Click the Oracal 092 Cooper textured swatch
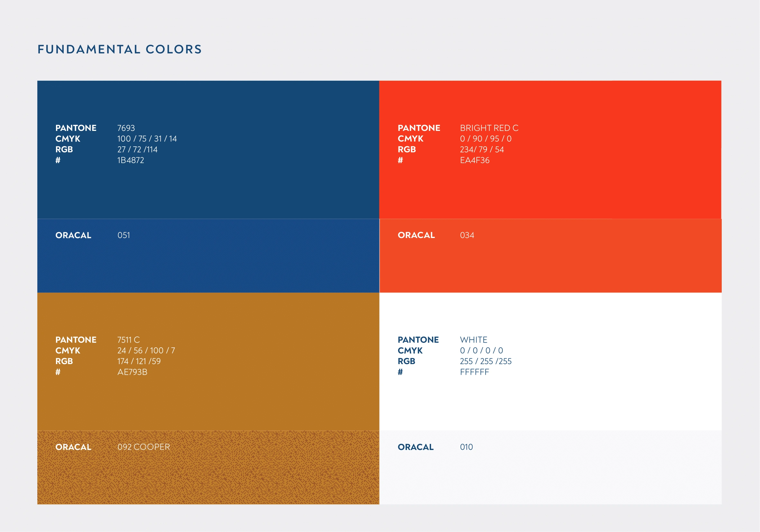Image resolution: width=760 pixels, height=532 pixels. coord(208,467)
